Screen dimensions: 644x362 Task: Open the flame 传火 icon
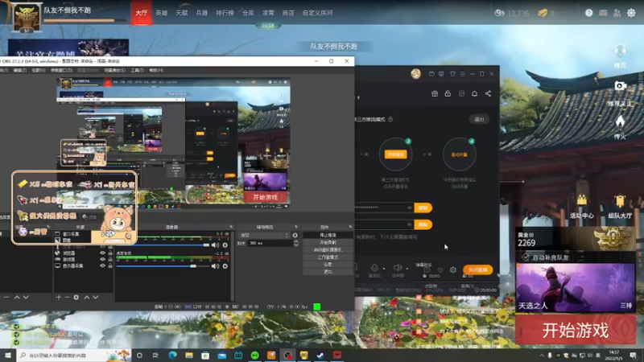point(620,121)
